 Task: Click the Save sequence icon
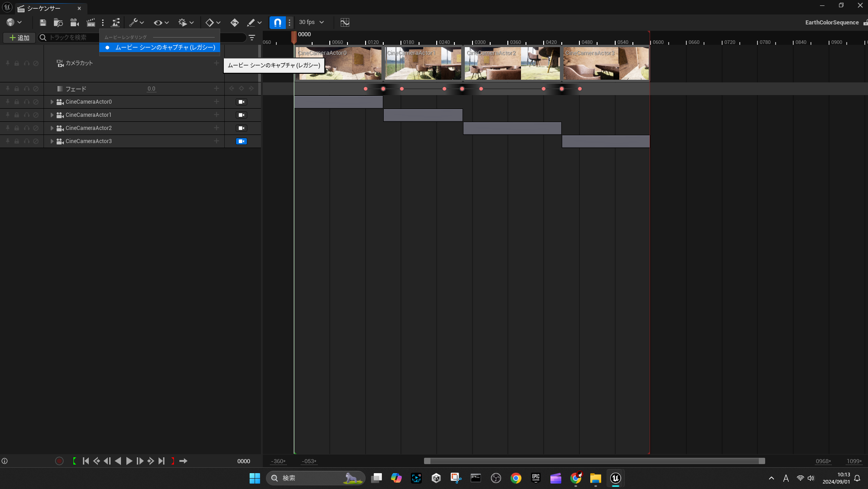tap(43, 23)
